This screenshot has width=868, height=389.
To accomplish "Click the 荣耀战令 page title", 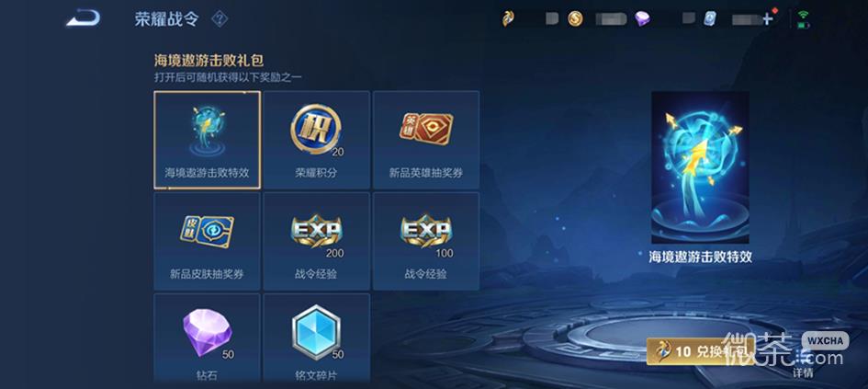I will pos(166,19).
